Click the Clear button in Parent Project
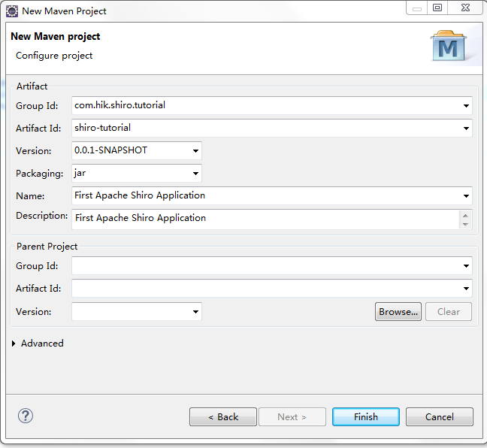 tap(449, 312)
